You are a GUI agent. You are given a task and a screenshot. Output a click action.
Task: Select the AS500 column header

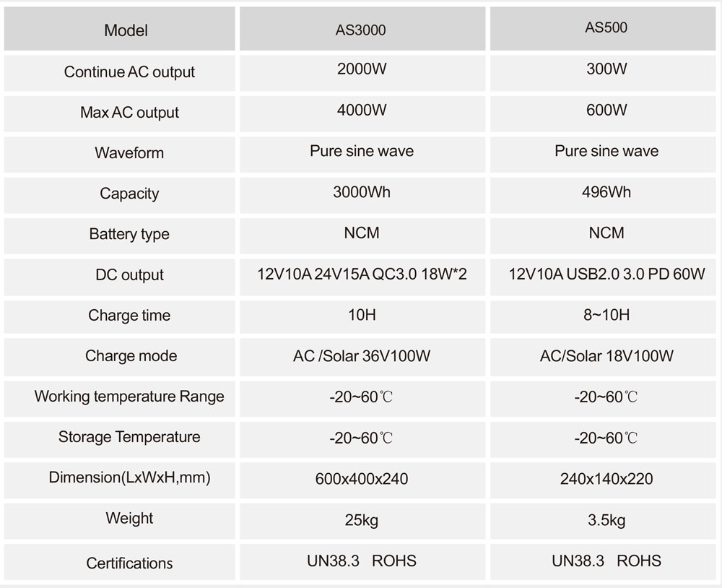click(x=606, y=28)
